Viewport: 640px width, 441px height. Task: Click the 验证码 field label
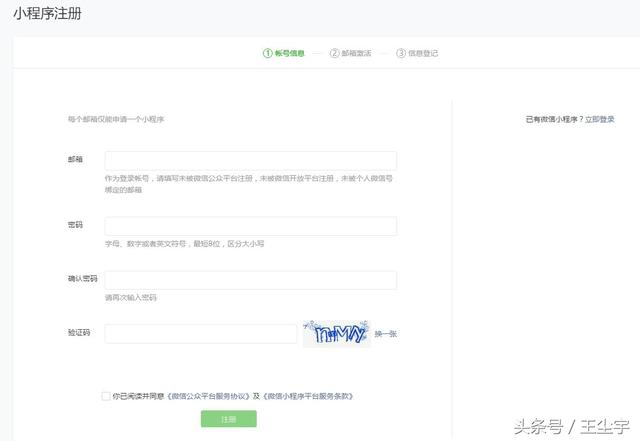(x=78, y=332)
